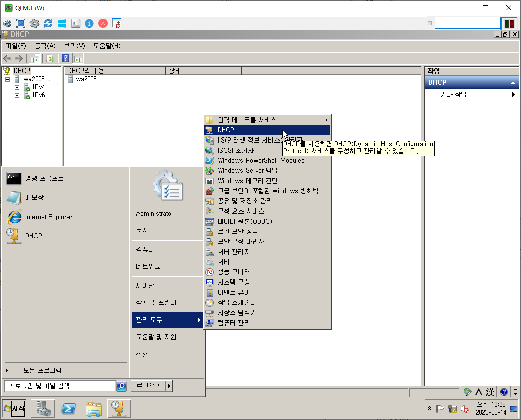Toggle the console tree pane toolbar icon
521x420 pixels.
[x=34, y=59]
